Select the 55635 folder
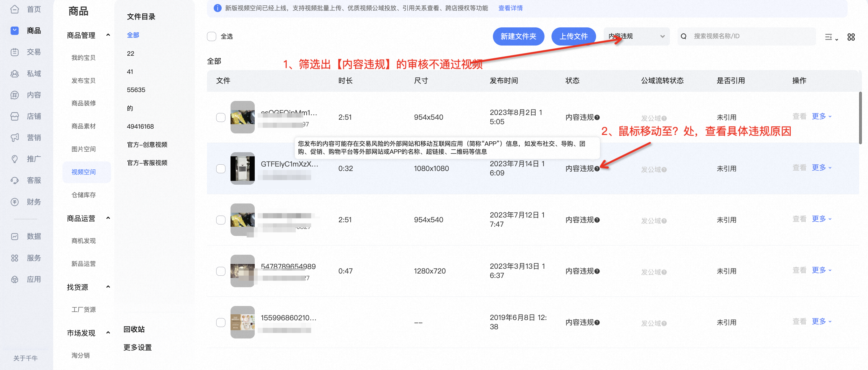Screen dimensions: 868x370 (x=136, y=90)
